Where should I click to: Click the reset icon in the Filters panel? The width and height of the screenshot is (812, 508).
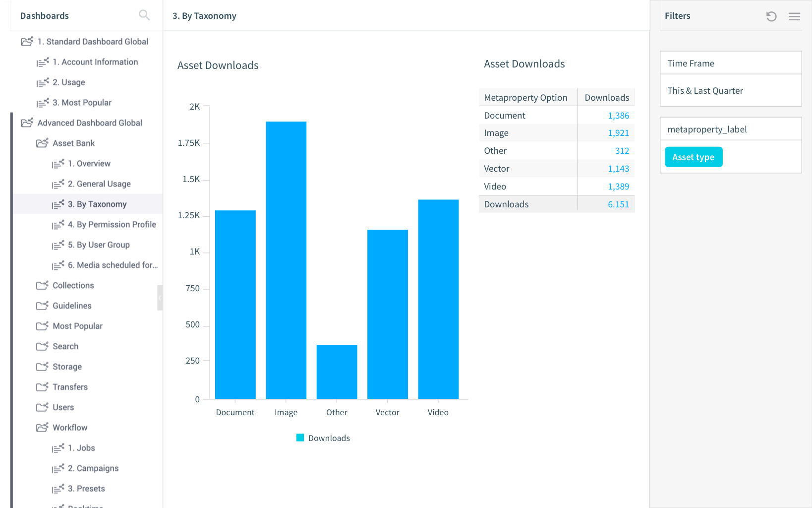(771, 16)
